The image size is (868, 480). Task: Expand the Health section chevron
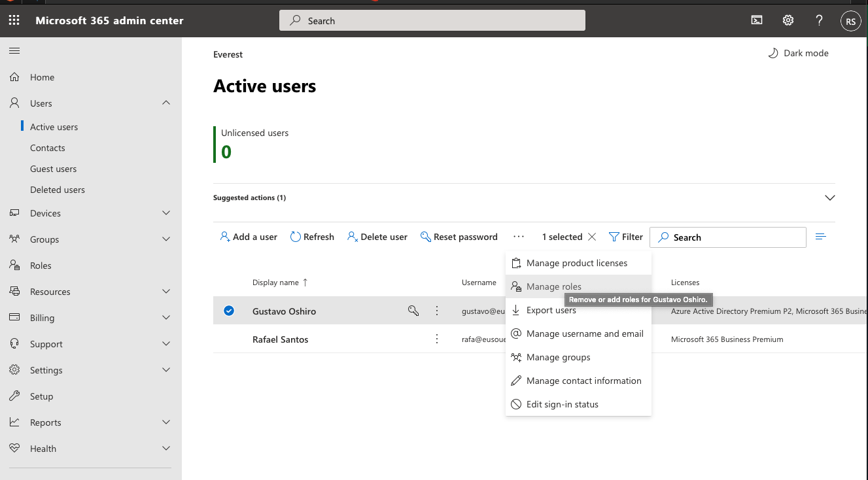166,448
